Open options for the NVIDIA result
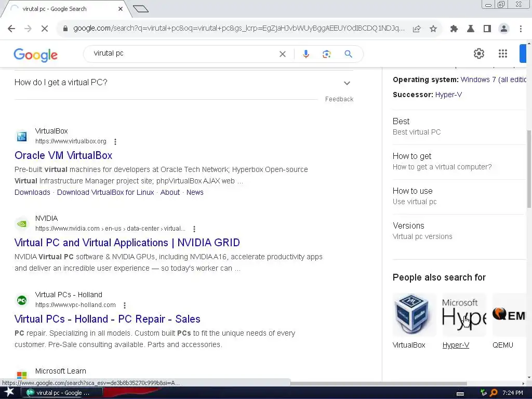532x399 pixels. [194, 229]
